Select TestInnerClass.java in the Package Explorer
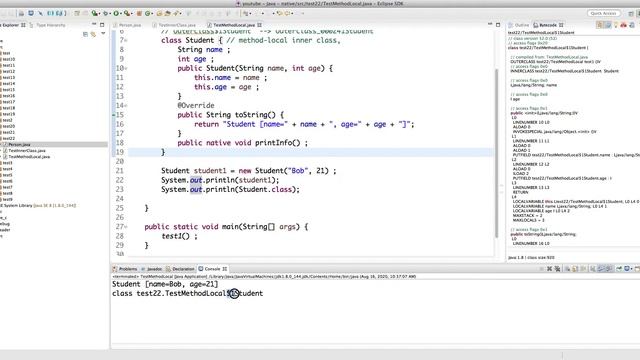Screen dimensions: 640x360 tap(27, 151)
